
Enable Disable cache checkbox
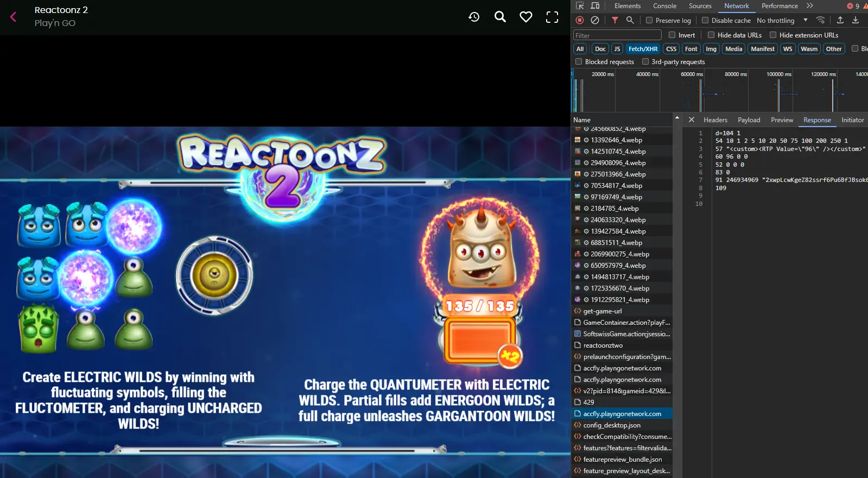coord(705,20)
